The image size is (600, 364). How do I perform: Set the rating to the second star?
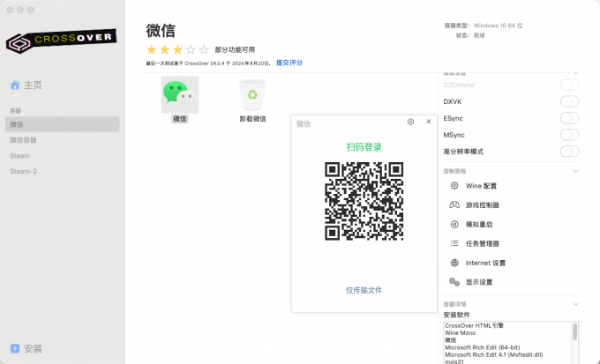coord(164,49)
